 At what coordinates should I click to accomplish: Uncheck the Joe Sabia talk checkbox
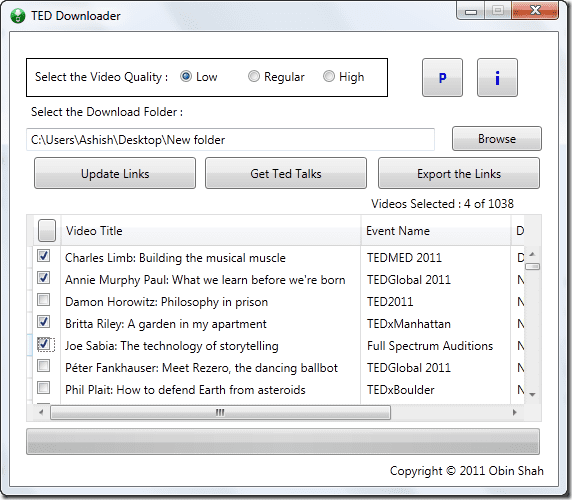point(44,344)
